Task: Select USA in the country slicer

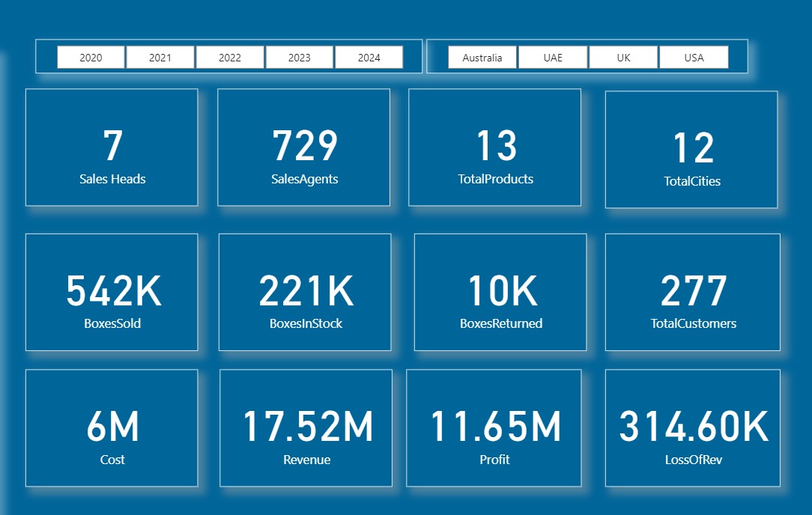Action: pos(693,56)
